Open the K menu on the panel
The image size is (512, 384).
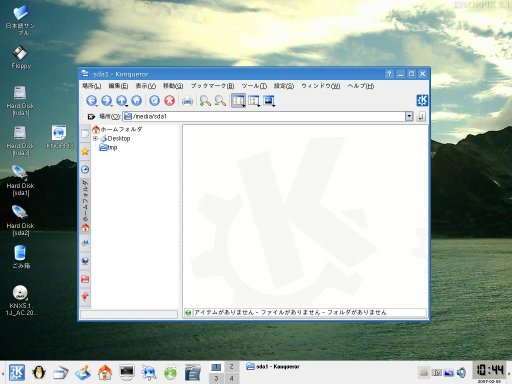pyautogui.click(x=17, y=372)
